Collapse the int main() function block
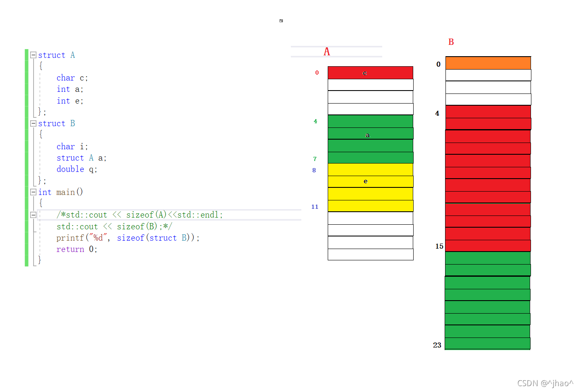580x392 pixels. 33,192
